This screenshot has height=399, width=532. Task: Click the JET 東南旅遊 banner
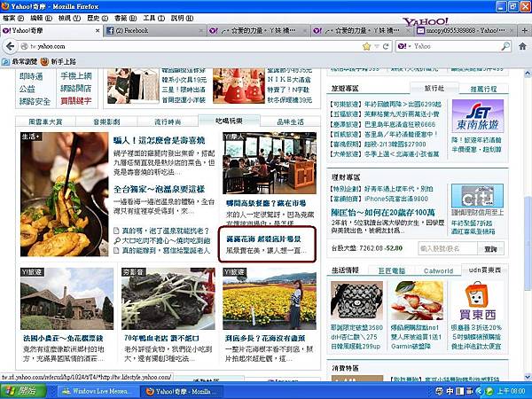478,116
